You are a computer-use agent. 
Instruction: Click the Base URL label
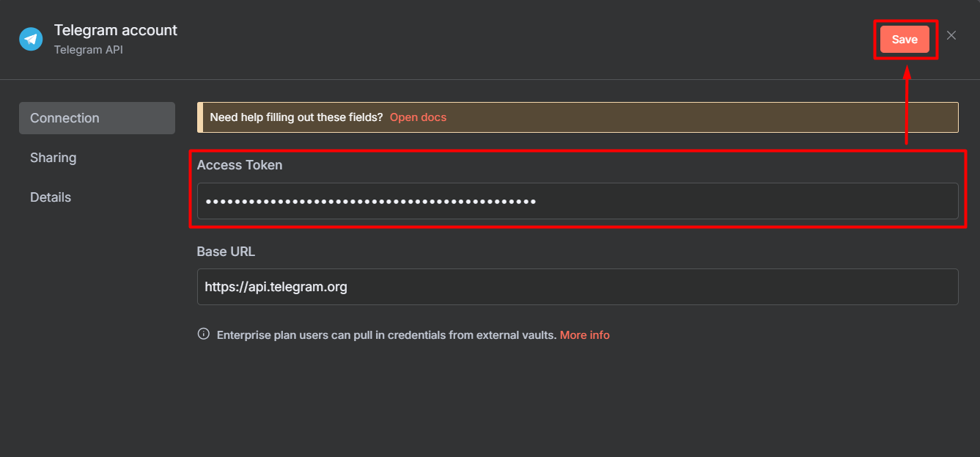[x=226, y=252]
